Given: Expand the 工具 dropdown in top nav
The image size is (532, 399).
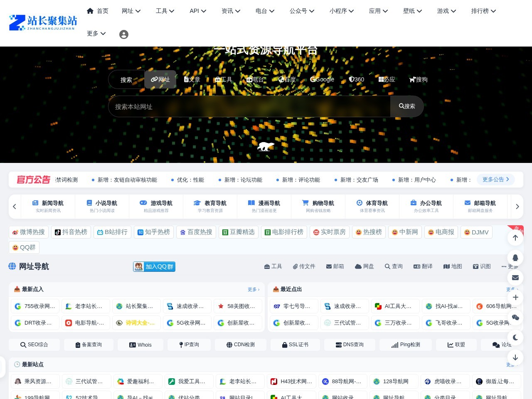Looking at the screenshot, I should [165, 11].
